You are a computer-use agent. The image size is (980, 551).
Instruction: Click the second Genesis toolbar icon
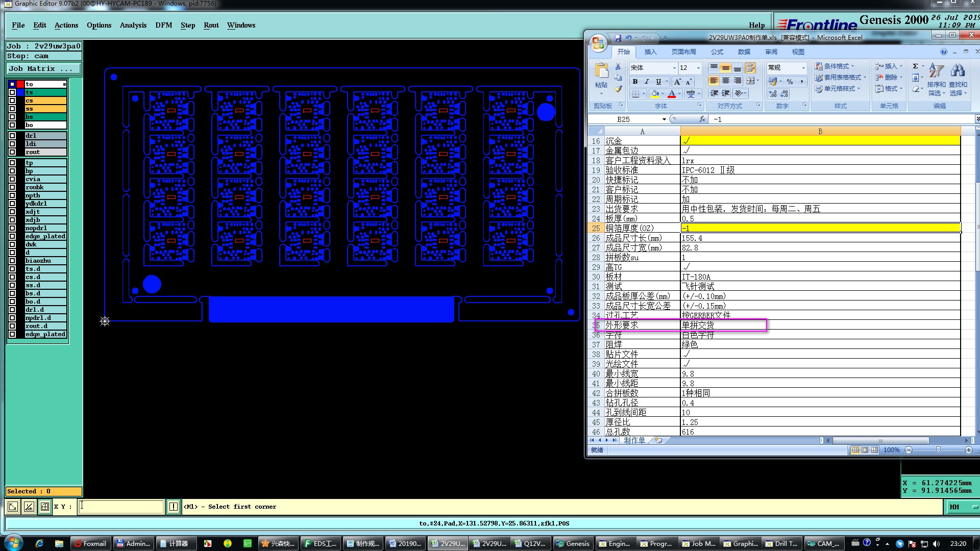[x=29, y=507]
